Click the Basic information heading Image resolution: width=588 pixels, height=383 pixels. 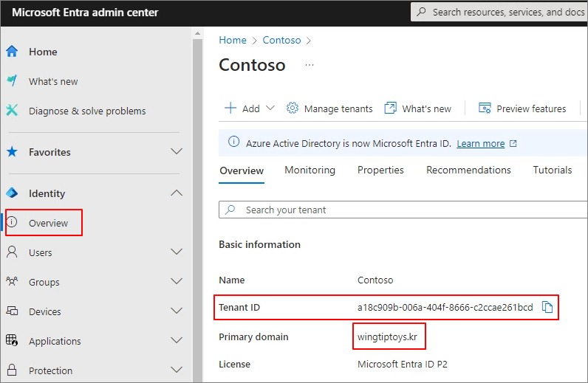point(259,244)
